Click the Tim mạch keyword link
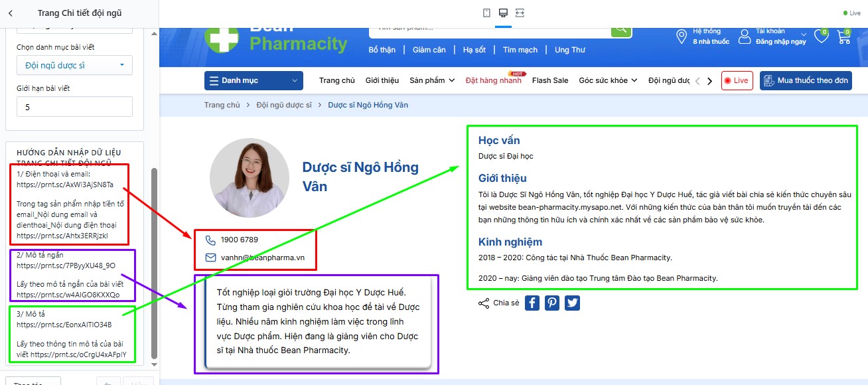Screen dimensions: 868x385 tap(520, 50)
